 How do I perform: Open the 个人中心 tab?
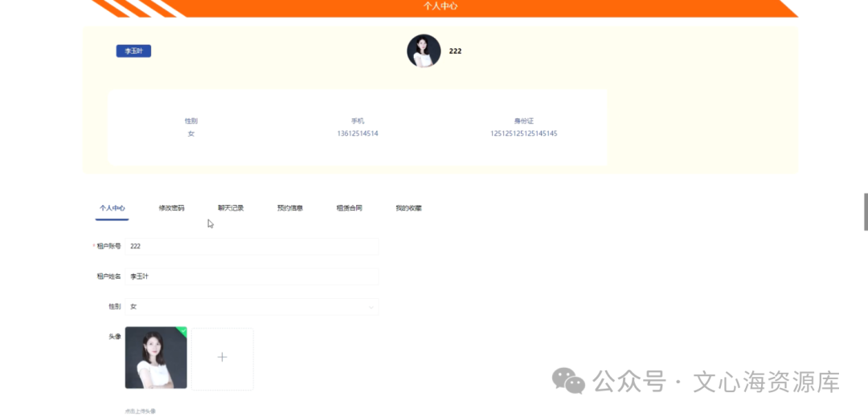[112, 209]
